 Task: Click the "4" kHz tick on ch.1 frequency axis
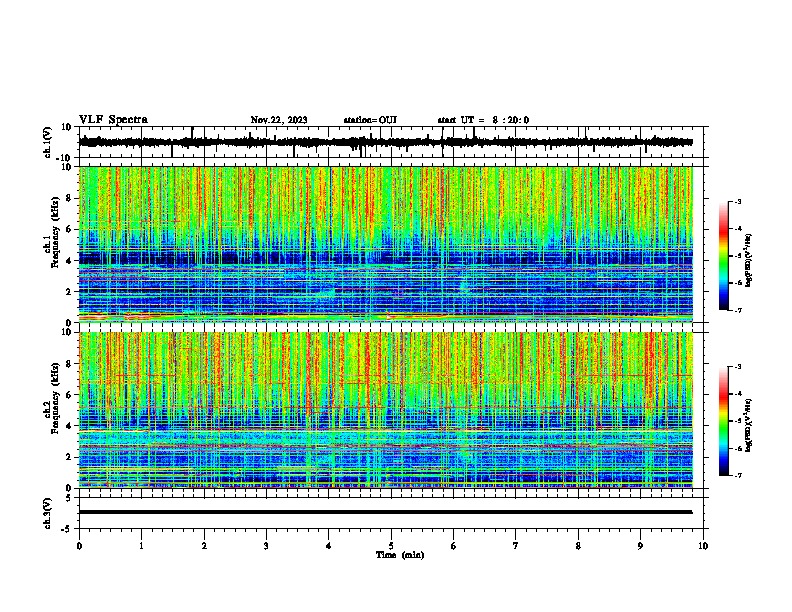point(69,261)
